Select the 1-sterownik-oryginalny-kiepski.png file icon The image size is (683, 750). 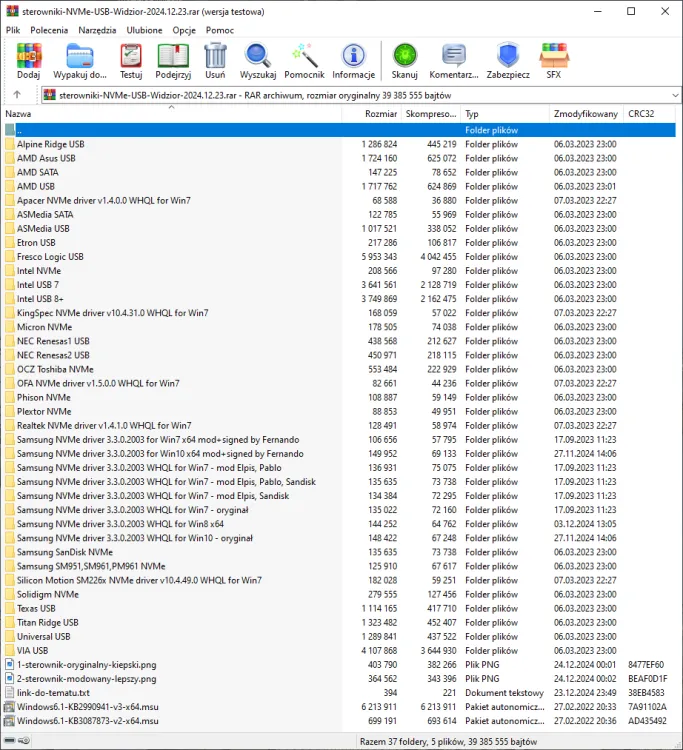(x=10, y=664)
